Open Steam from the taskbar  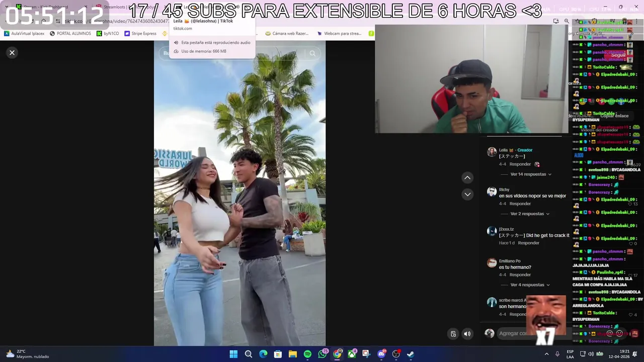click(x=411, y=354)
